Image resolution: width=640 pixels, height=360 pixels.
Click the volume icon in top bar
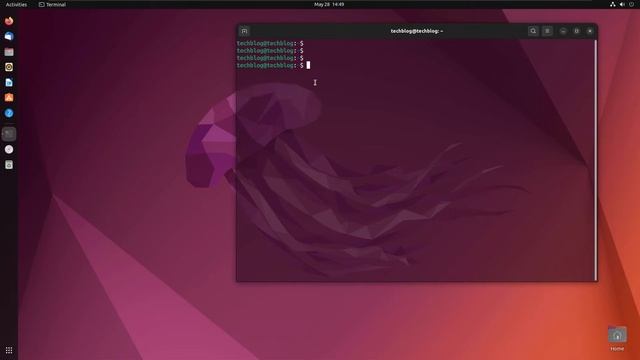pyautogui.click(x=622, y=4)
